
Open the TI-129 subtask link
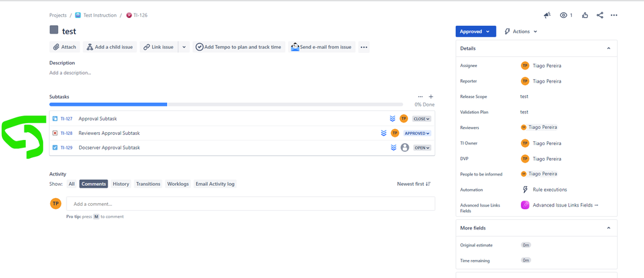(66, 148)
